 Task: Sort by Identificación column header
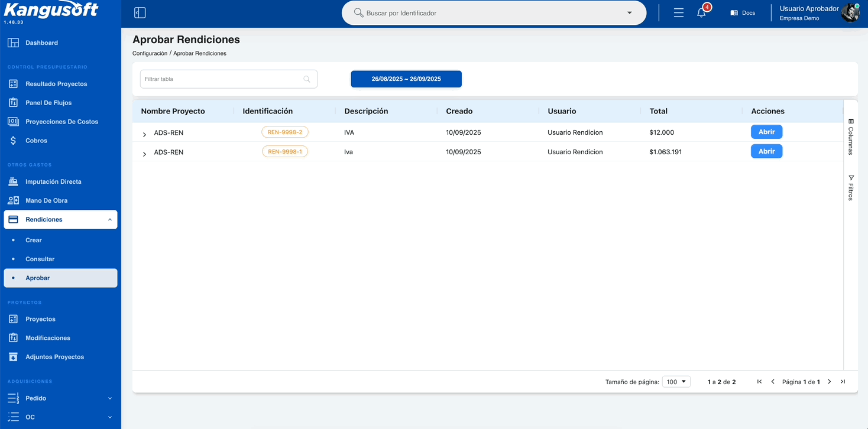coord(268,111)
